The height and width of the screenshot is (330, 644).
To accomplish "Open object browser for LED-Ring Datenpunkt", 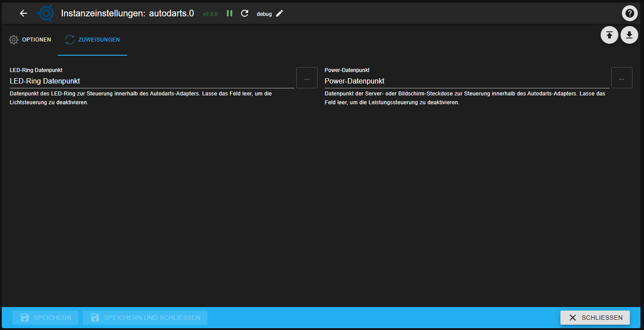I will pyautogui.click(x=307, y=78).
